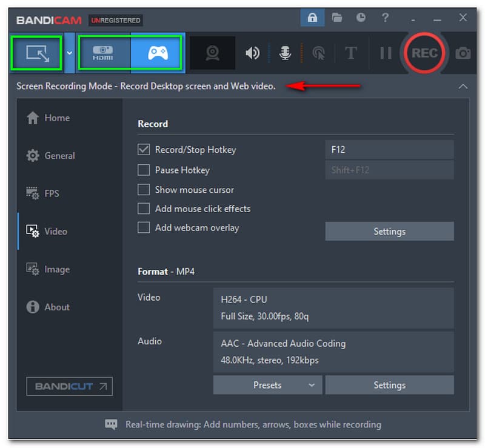Image resolution: width=485 pixels, height=448 pixels.
Task: Open the Presets dropdown
Action: pyautogui.click(x=267, y=385)
